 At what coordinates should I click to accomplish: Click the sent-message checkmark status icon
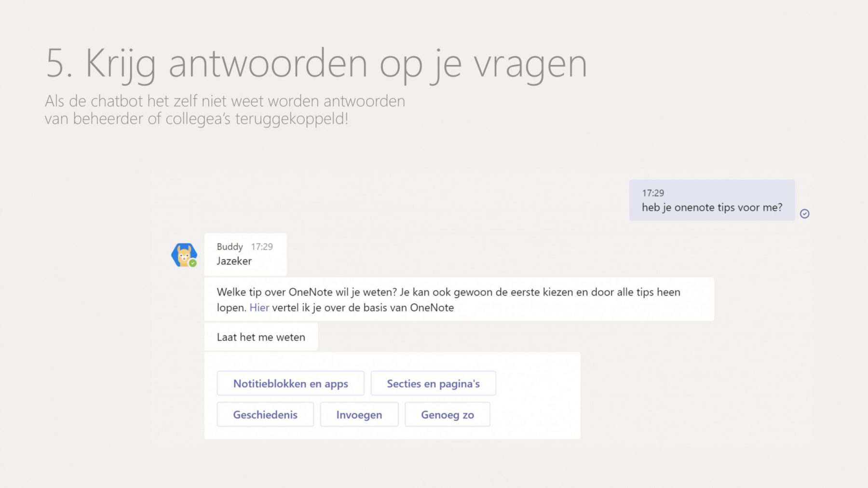tap(804, 214)
